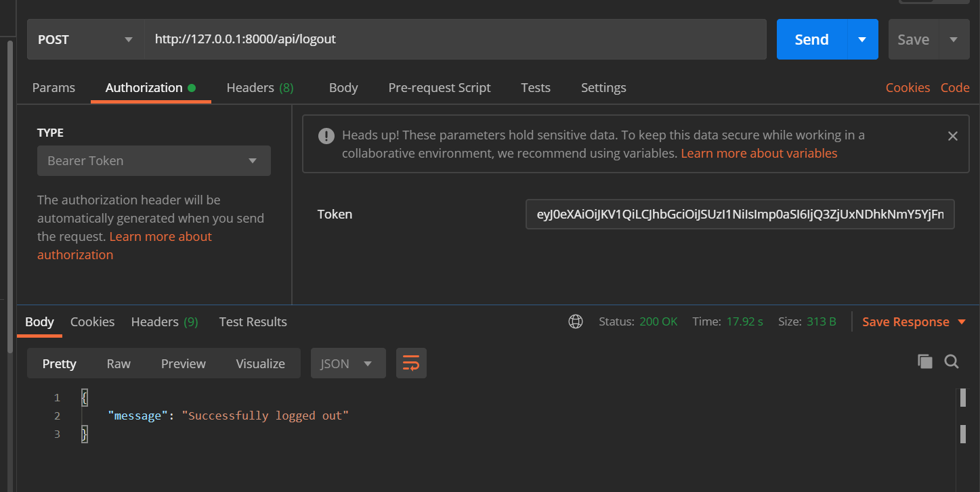This screenshot has height=492, width=980.
Task: Follow the Learn more about variables link
Action: click(x=759, y=153)
